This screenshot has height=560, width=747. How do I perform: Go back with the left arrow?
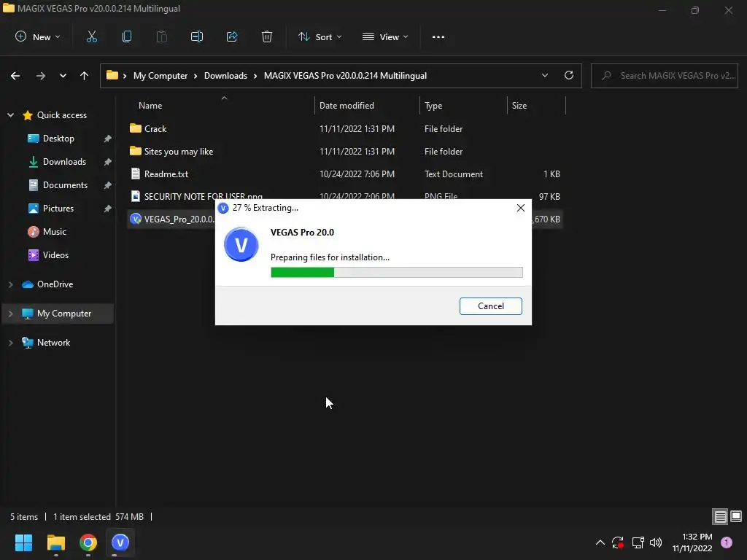[15, 76]
